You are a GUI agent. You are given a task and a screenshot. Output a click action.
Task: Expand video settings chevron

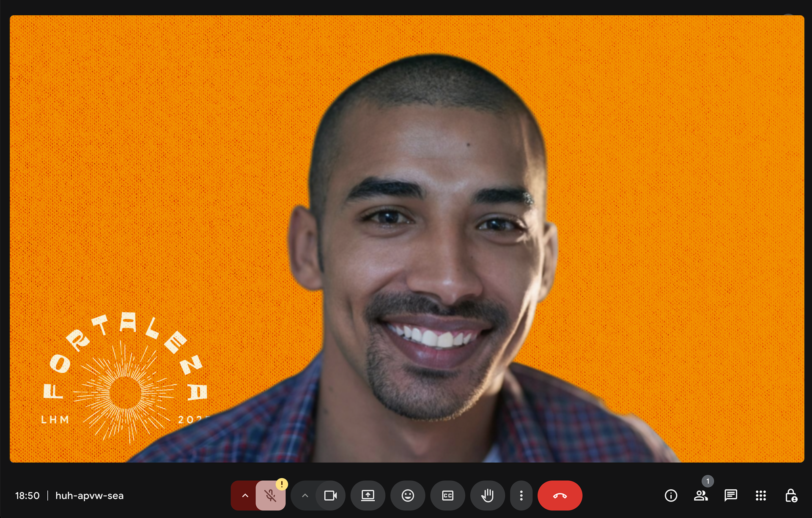(x=305, y=496)
